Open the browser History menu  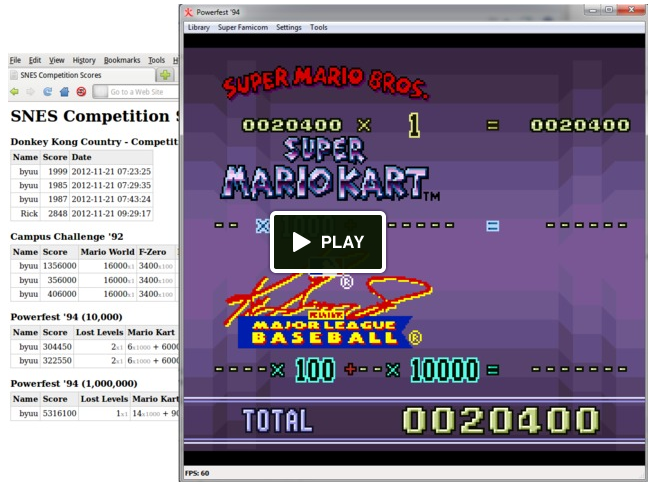[x=84, y=60]
